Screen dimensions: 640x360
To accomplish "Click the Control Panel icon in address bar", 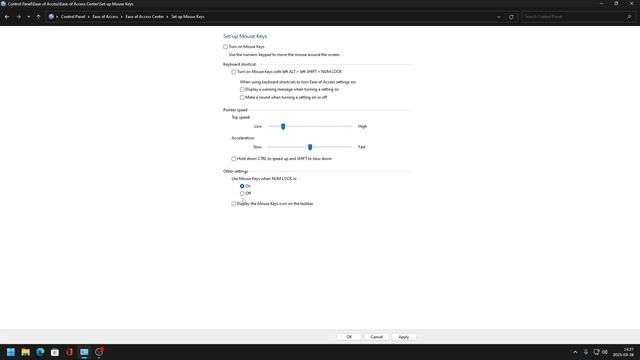I will 51,17.
